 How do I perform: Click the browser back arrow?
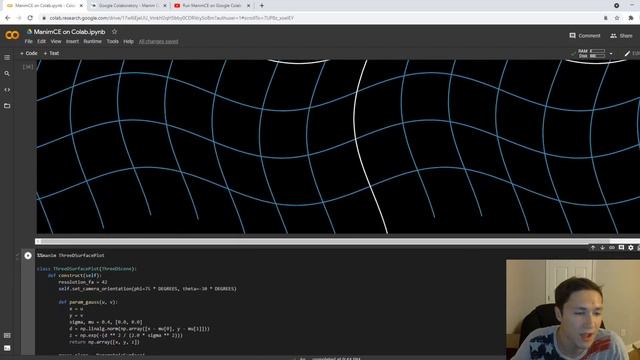[7, 18]
